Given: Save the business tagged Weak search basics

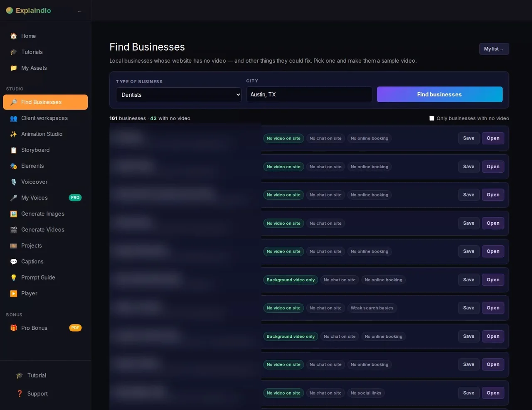Looking at the screenshot, I should tap(468, 308).
